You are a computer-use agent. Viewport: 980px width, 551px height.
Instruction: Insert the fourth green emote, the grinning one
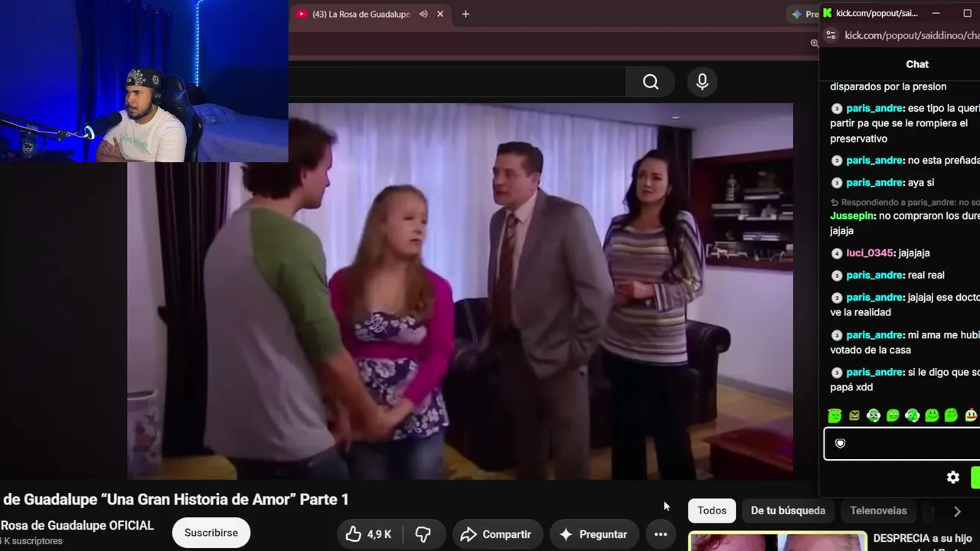893,416
